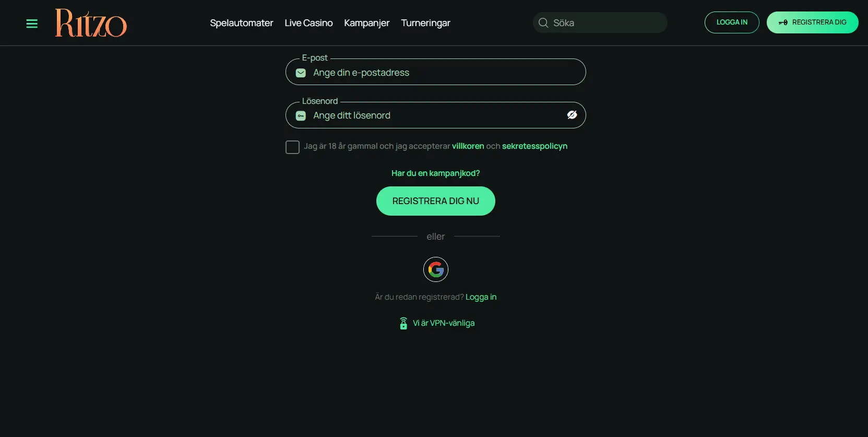Click the 'Är du redan registrerad?' text
The width and height of the screenshot is (868, 437).
tap(419, 297)
